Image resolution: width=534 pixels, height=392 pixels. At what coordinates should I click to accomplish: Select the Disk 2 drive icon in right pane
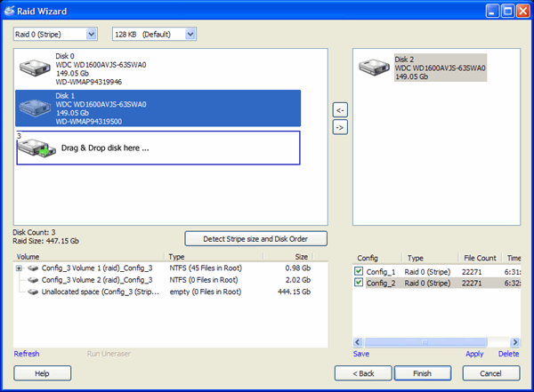pyautogui.click(x=374, y=67)
